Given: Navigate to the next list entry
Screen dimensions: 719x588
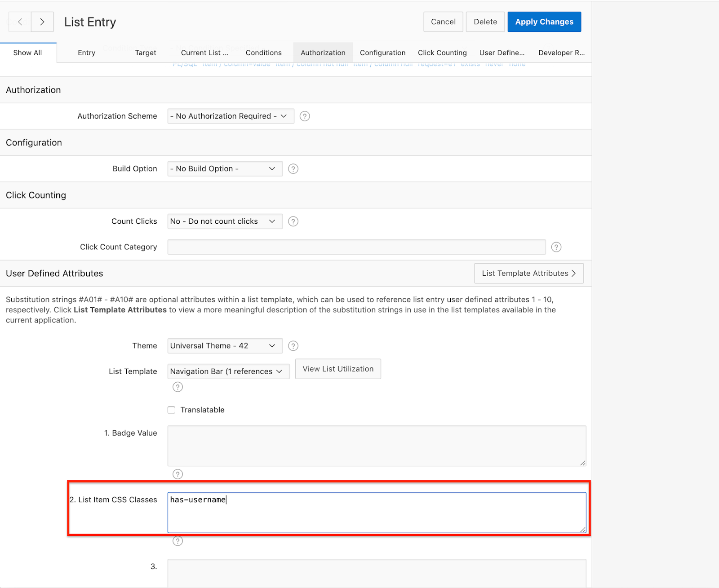Looking at the screenshot, I should pyautogui.click(x=42, y=22).
